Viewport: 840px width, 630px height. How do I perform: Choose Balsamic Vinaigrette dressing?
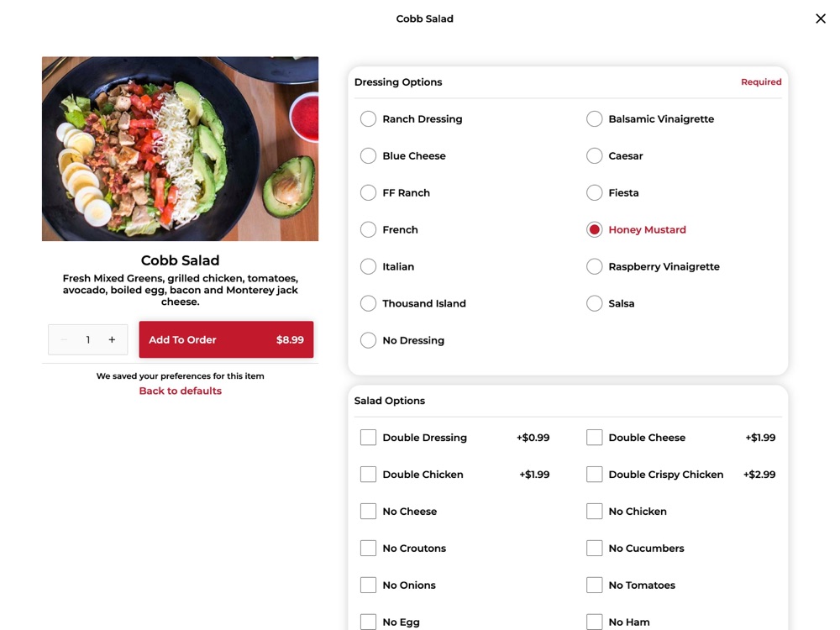(594, 119)
